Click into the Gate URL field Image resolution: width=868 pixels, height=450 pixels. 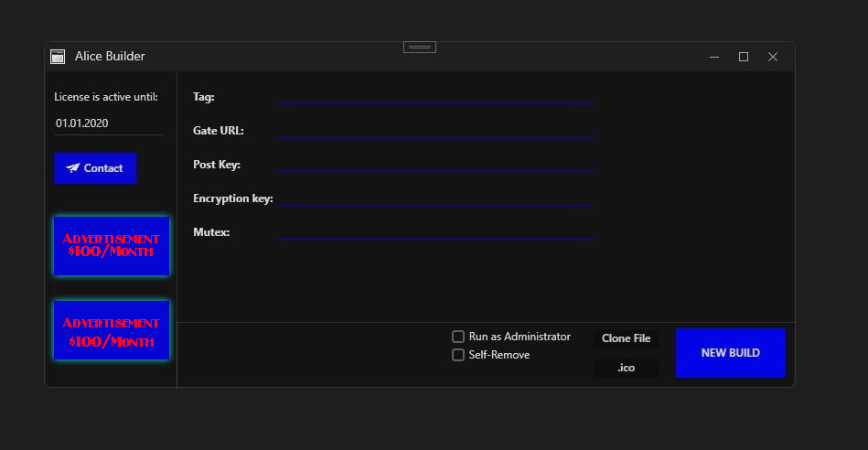coord(436,129)
